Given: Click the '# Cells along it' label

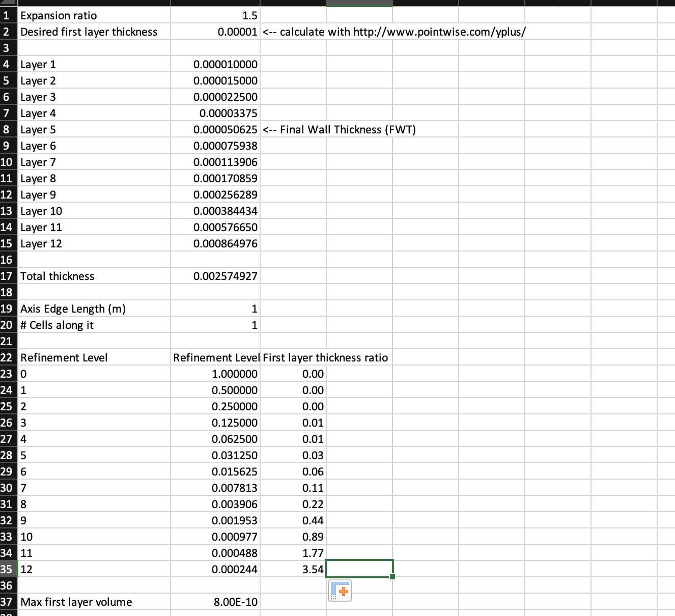Looking at the screenshot, I should coord(94,325).
